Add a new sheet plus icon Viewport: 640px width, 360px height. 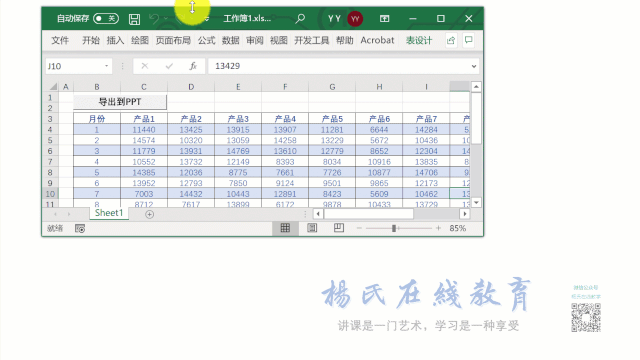click(149, 214)
